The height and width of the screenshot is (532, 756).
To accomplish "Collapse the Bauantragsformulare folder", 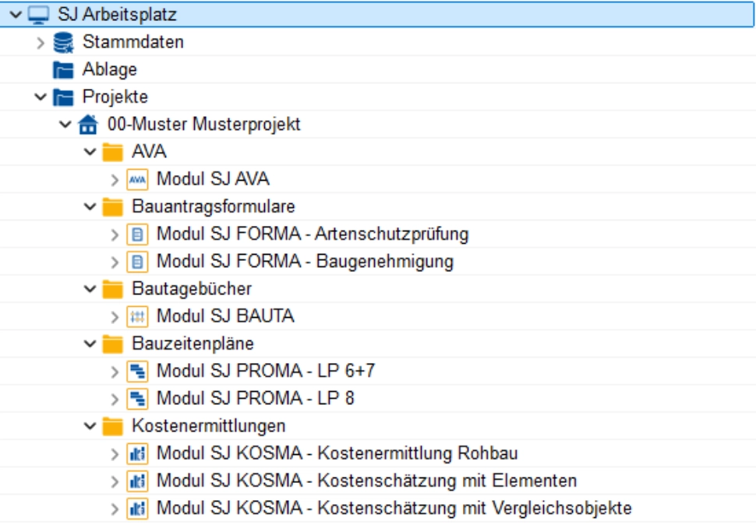I will coord(90,207).
